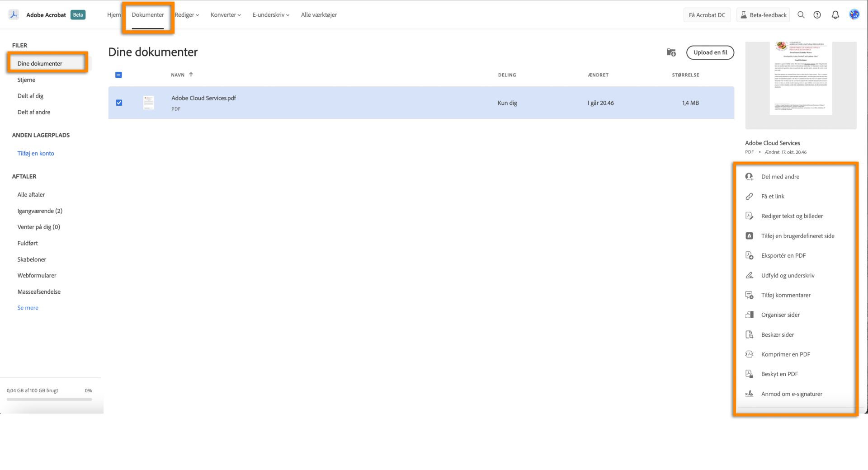Open the Adobe Cloud Services preview thumbnail

(x=801, y=85)
